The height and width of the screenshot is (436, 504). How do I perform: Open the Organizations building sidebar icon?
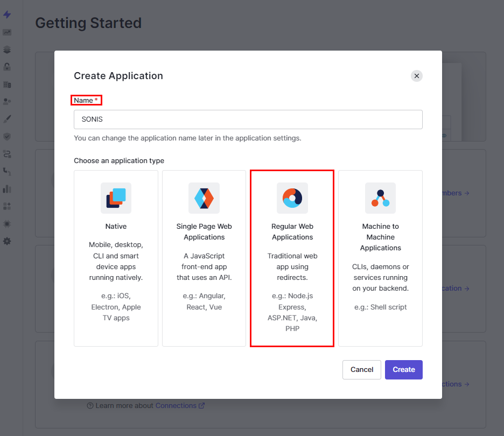pyautogui.click(x=7, y=85)
